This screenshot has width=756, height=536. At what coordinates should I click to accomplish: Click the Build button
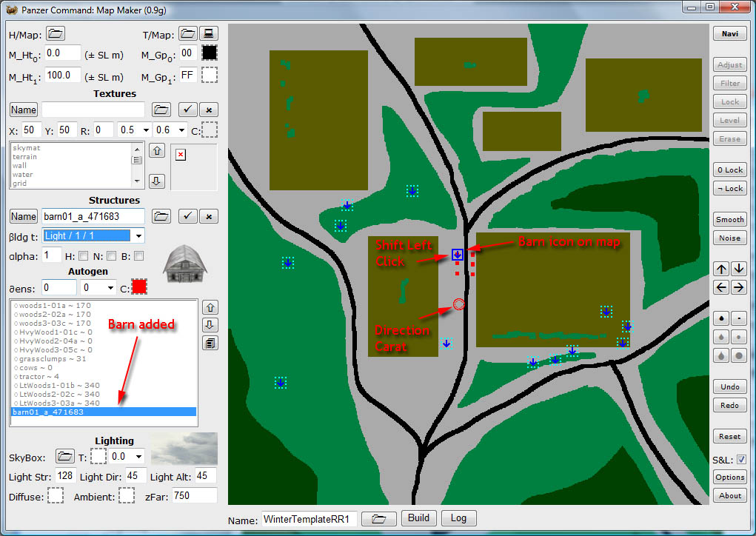418,518
